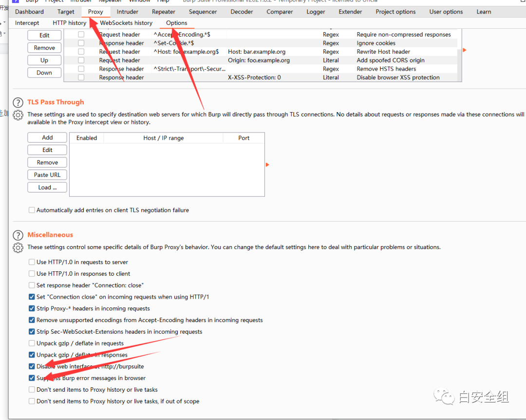Click the Load ... button
526x420 pixels.
[x=47, y=187]
